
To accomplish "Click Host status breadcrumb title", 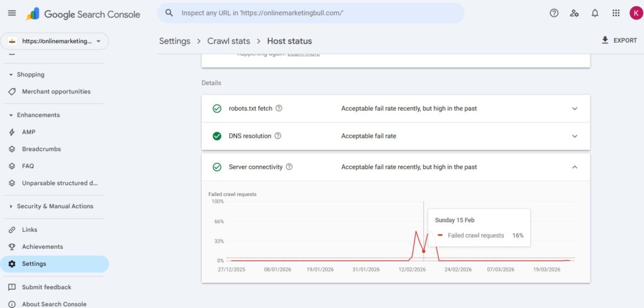I will pyautogui.click(x=289, y=41).
